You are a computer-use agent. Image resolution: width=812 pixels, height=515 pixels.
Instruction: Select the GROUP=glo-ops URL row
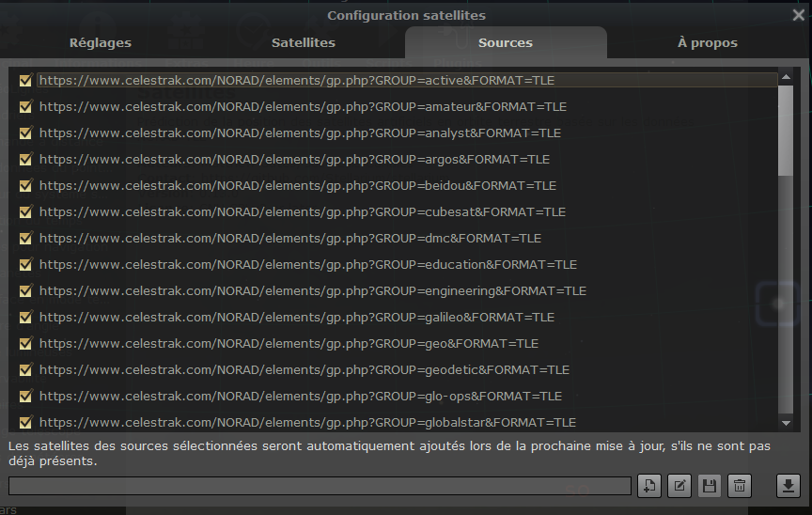pos(407,396)
